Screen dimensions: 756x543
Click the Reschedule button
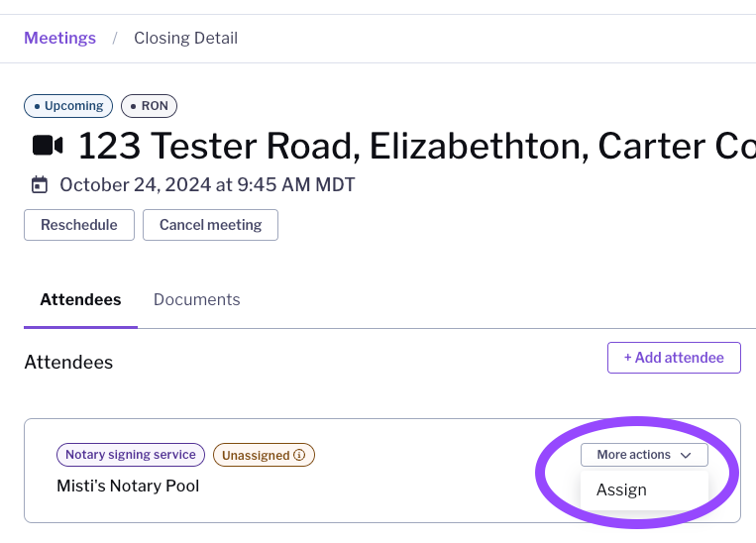coord(79,225)
